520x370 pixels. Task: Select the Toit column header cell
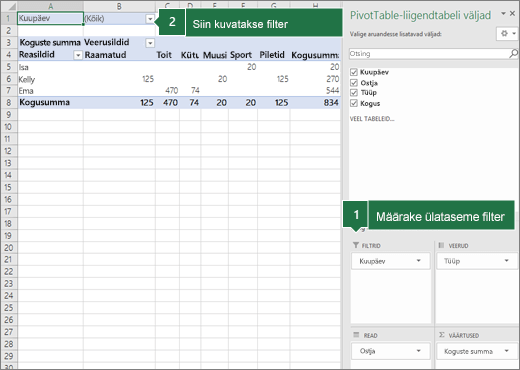[x=167, y=55]
